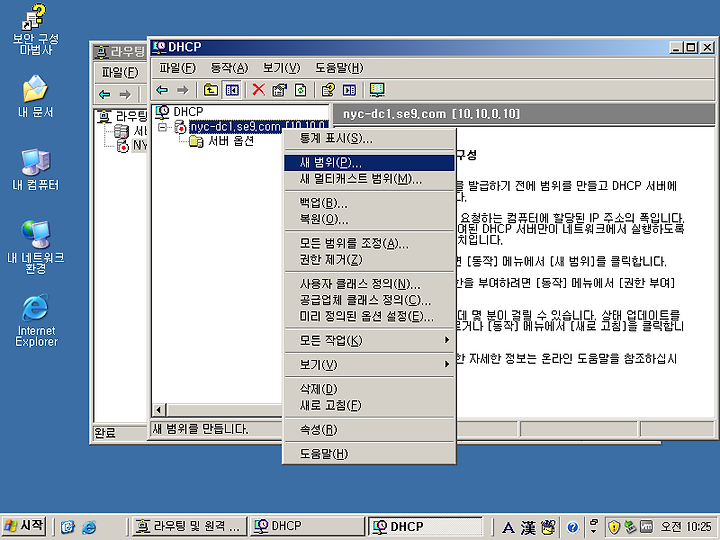This screenshot has width=720, height=540.
Task: Select the nyc-dc1.se9.com tree node
Action: tap(258, 126)
